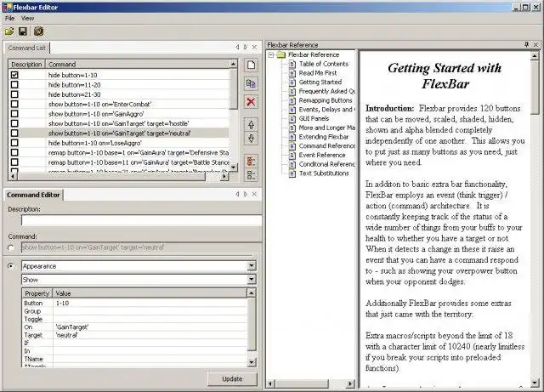Click the Read Me First page icon
The image size is (544, 392).
pyautogui.click(x=292, y=73)
